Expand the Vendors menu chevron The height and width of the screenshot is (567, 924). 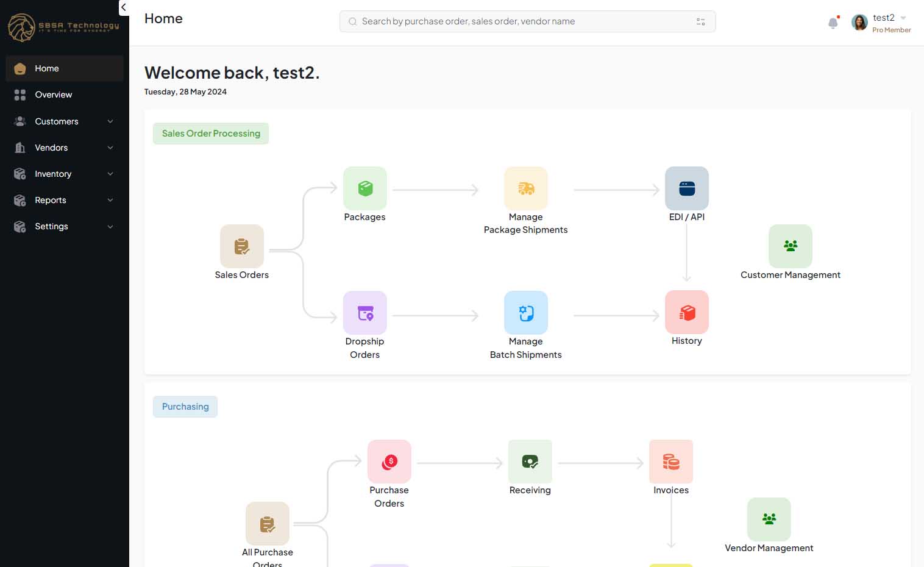point(110,148)
